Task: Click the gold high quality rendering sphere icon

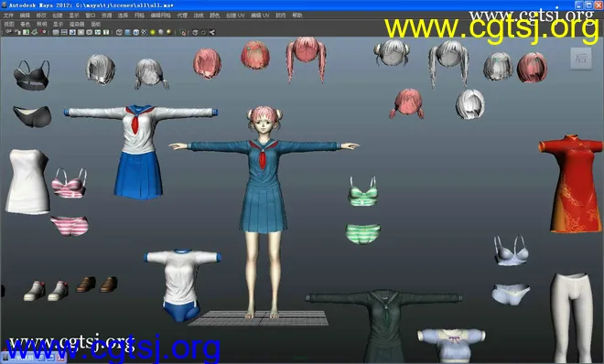Action: click(x=169, y=32)
